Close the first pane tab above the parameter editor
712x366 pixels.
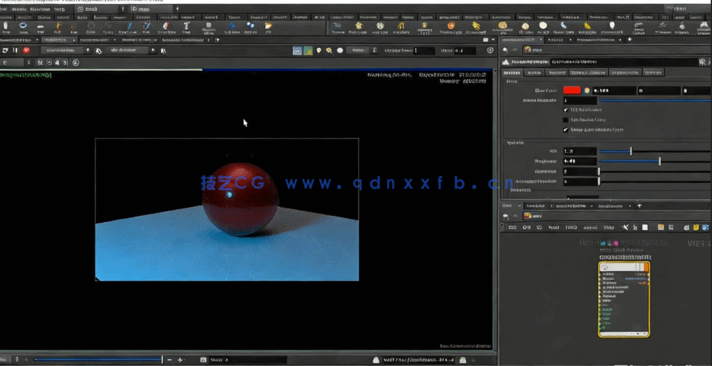click(x=541, y=40)
